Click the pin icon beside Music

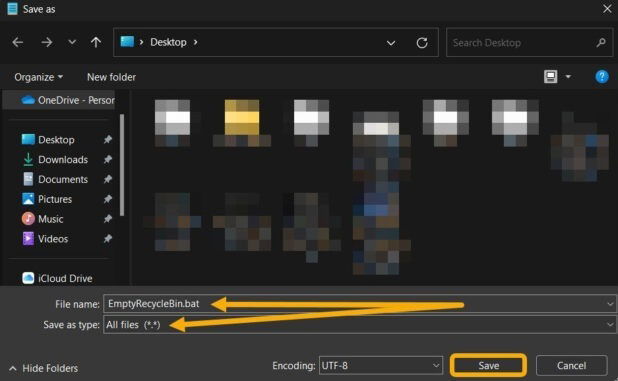pos(108,219)
